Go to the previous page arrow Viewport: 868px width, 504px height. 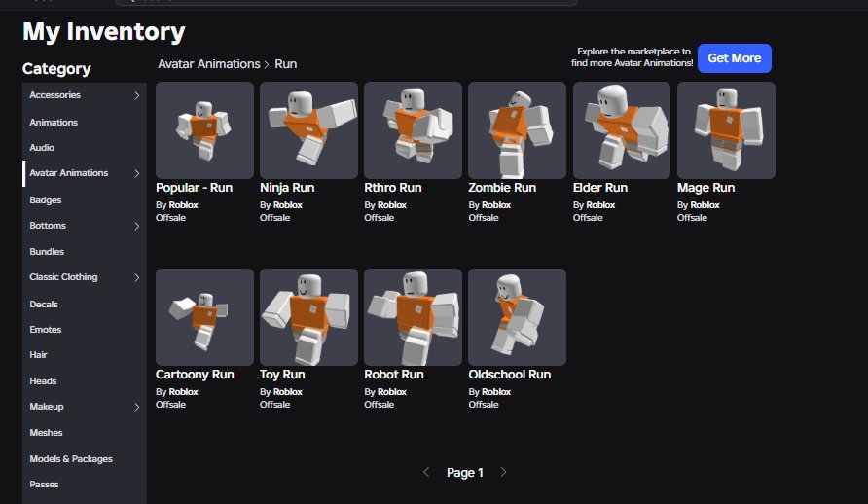click(426, 472)
